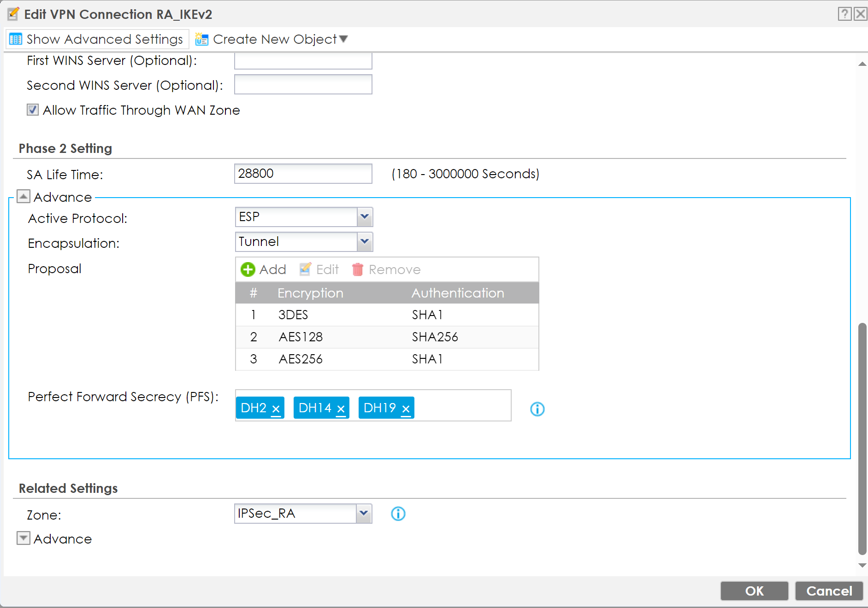Screen dimensions: 868x608
Task: Open the Encapsulation dropdown
Action: tap(364, 242)
